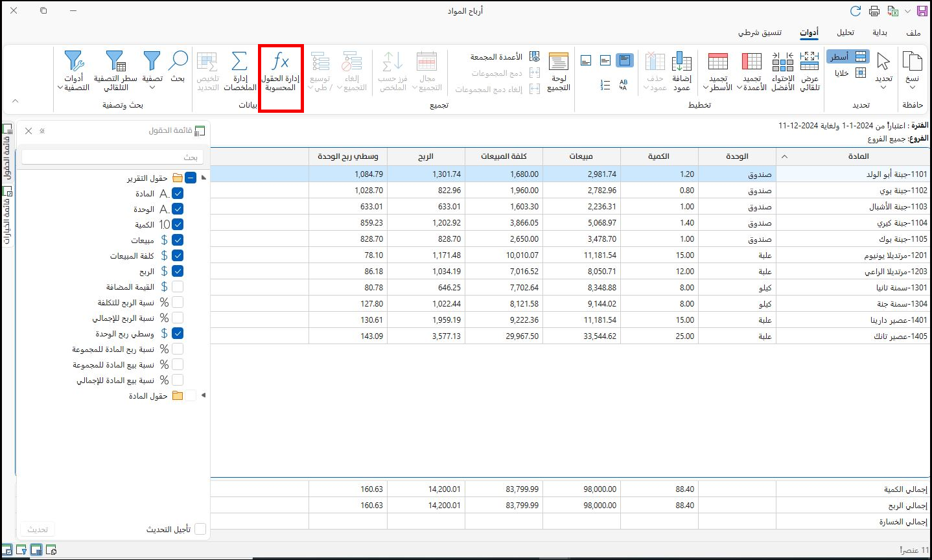Image resolution: width=932 pixels, height=560 pixels.
Task: Switch to the بداية ribbon tab
Action: [x=880, y=32]
